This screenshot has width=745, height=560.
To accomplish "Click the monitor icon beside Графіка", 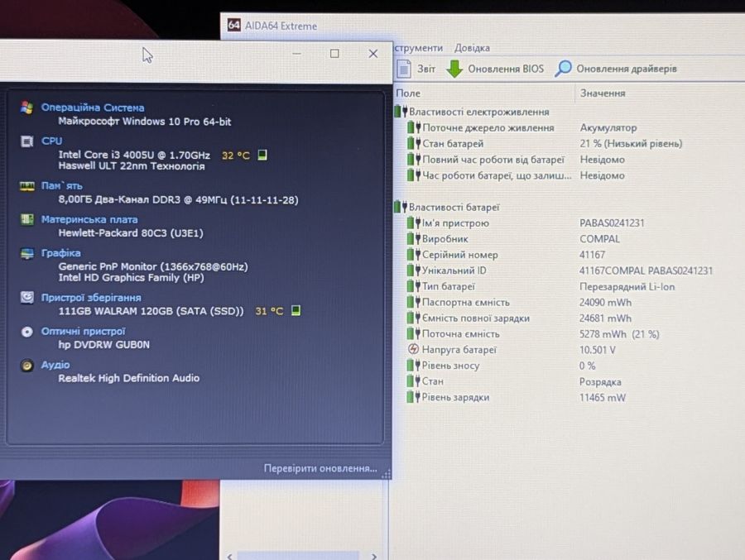I will pyautogui.click(x=27, y=253).
